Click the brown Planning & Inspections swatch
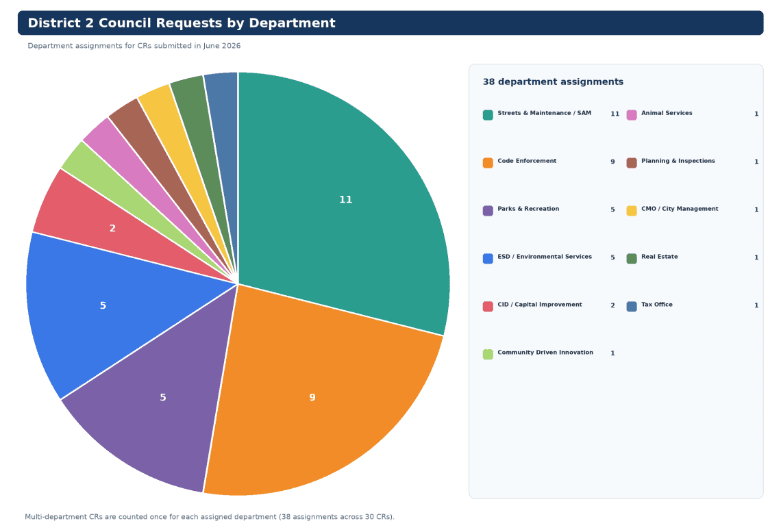The image size is (781, 532). tap(632, 163)
